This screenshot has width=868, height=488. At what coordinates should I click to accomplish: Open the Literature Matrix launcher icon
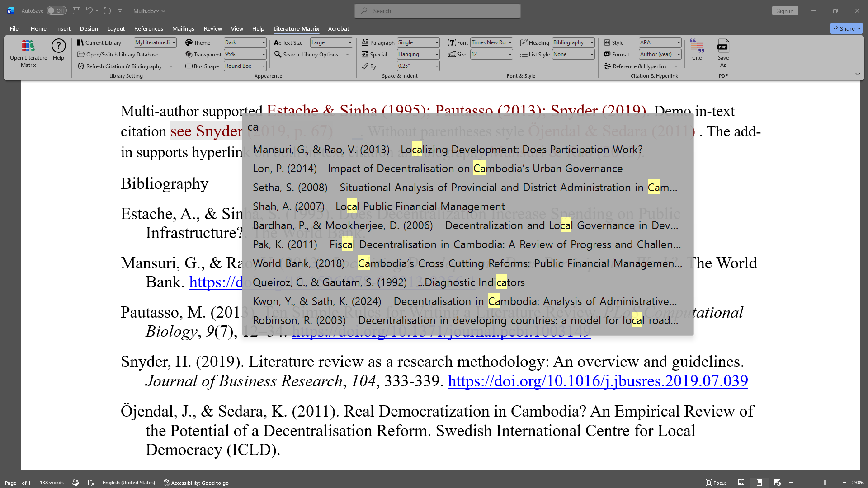click(x=28, y=46)
